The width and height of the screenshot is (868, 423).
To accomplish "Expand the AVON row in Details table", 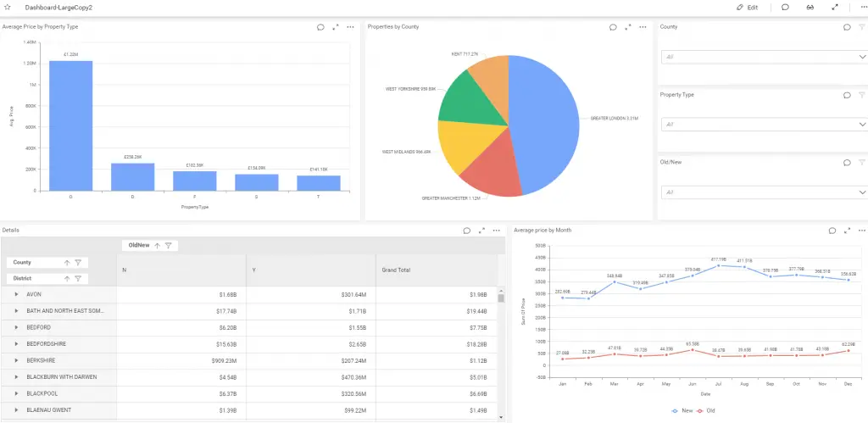I will tap(16, 294).
